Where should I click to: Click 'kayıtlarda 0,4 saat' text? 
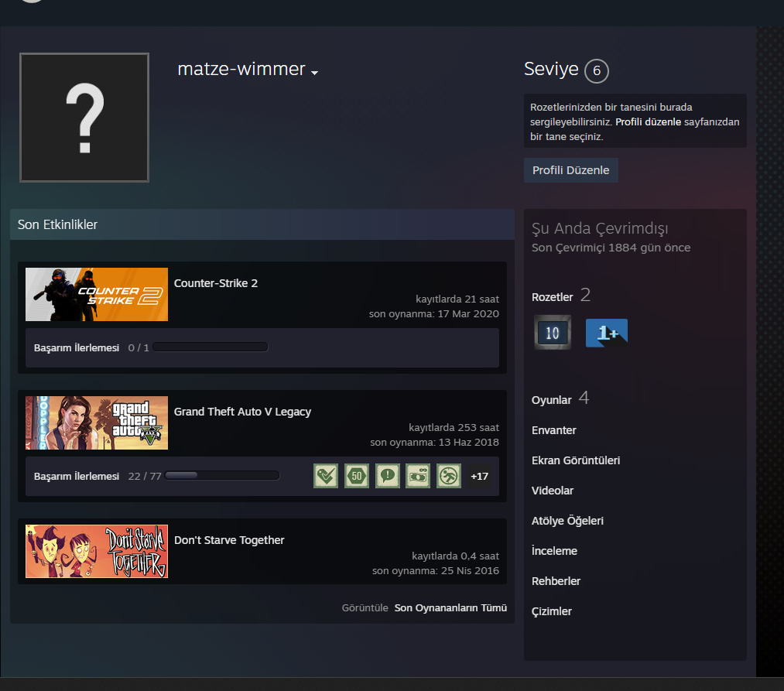tap(455, 556)
